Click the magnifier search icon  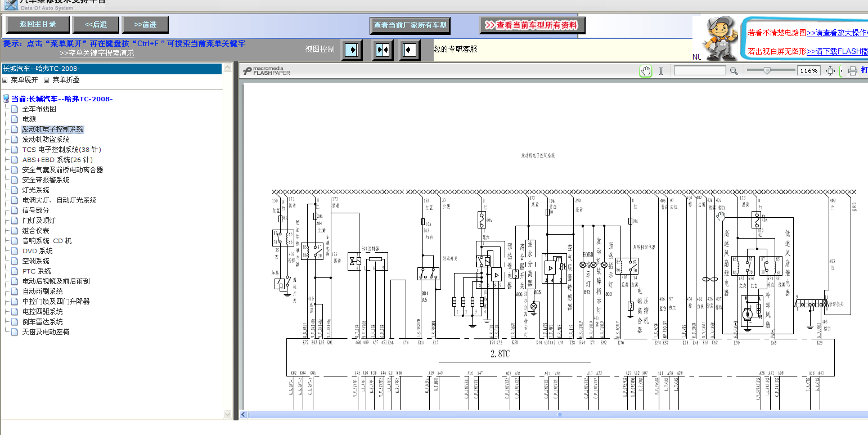click(734, 71)
